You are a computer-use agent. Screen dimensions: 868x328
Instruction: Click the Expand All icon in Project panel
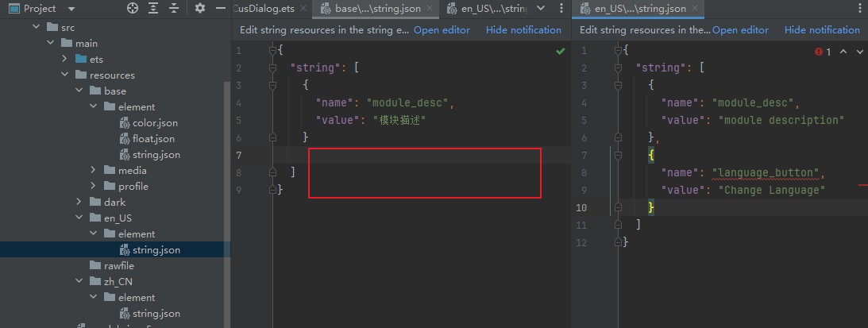(153, 9)
